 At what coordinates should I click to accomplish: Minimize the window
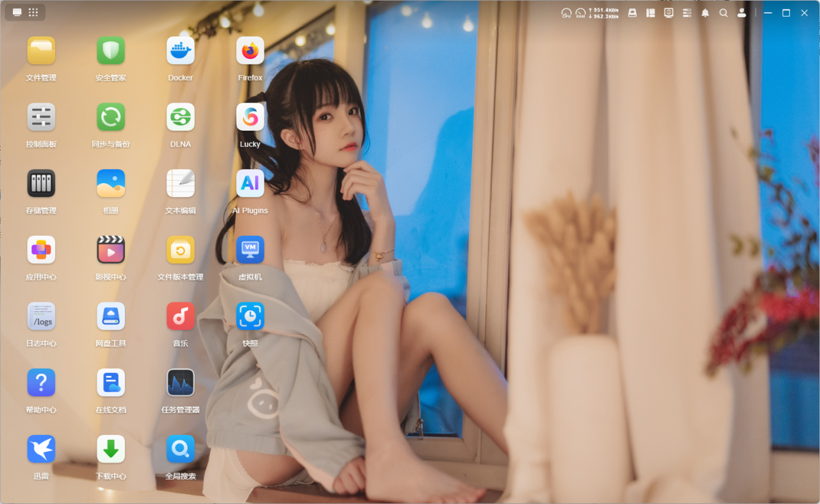768,13
